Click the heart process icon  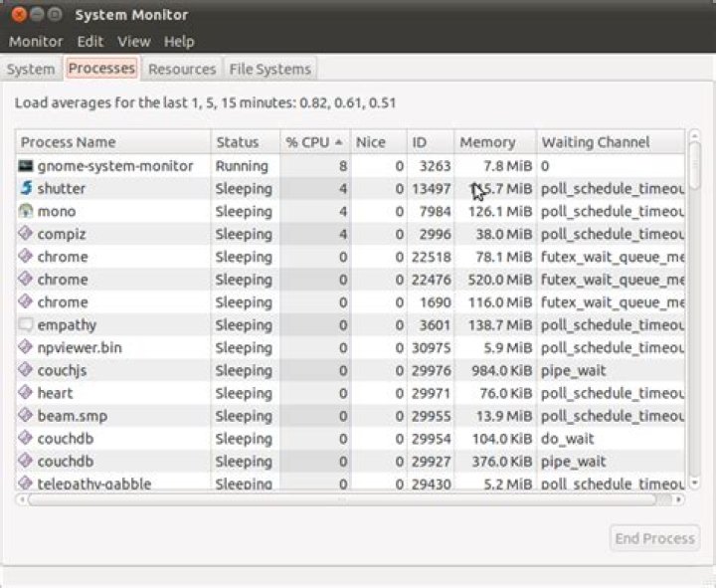point(26,392)
